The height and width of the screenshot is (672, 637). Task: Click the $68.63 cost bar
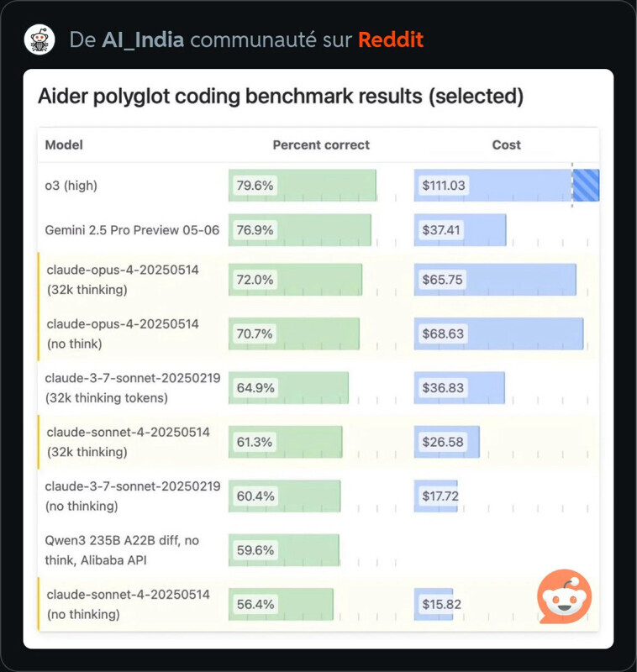tap(498, 333)
